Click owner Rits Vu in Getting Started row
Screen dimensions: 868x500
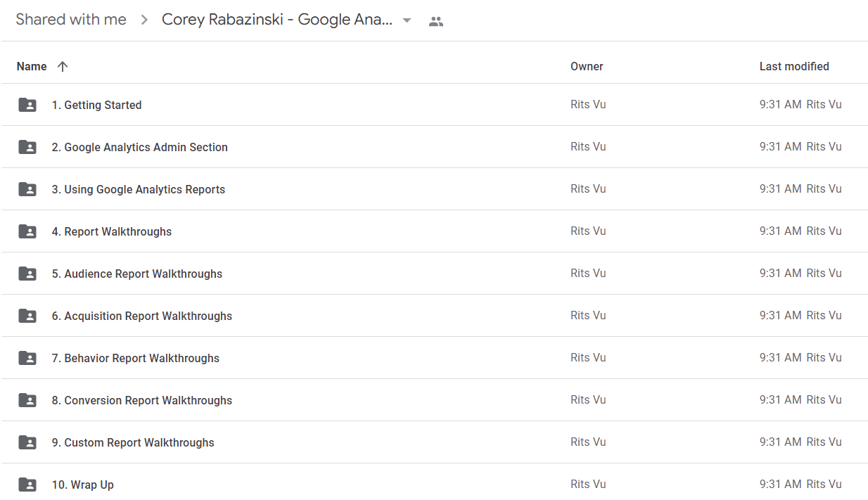(588, 104)
